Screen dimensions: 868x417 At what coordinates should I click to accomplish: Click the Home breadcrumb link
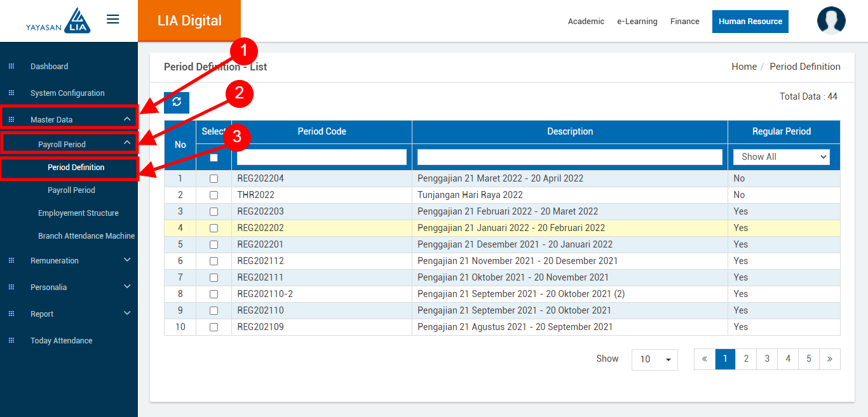point(743,67)
